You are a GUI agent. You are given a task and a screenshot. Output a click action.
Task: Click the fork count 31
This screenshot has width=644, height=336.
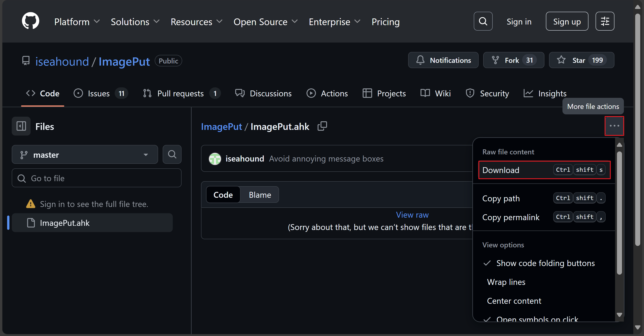coord(529,60)
